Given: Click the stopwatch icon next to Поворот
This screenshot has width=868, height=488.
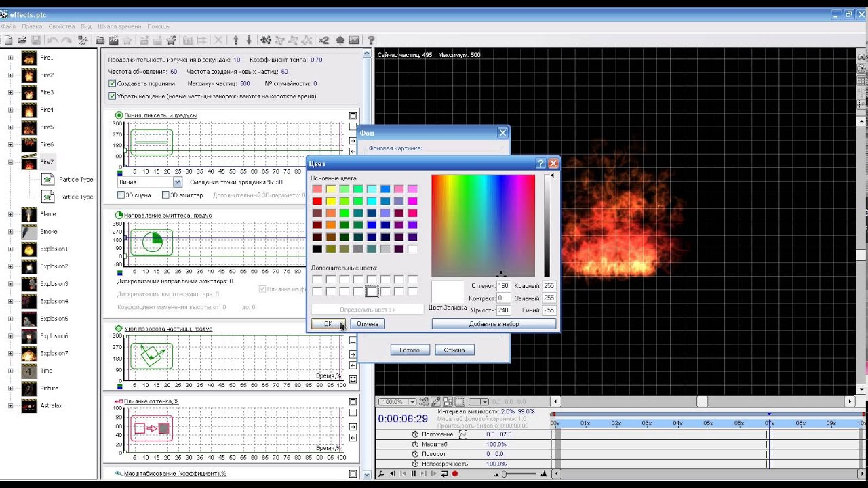Looking at the screenshot, I should pyautogui.click(x=415, y=454).
